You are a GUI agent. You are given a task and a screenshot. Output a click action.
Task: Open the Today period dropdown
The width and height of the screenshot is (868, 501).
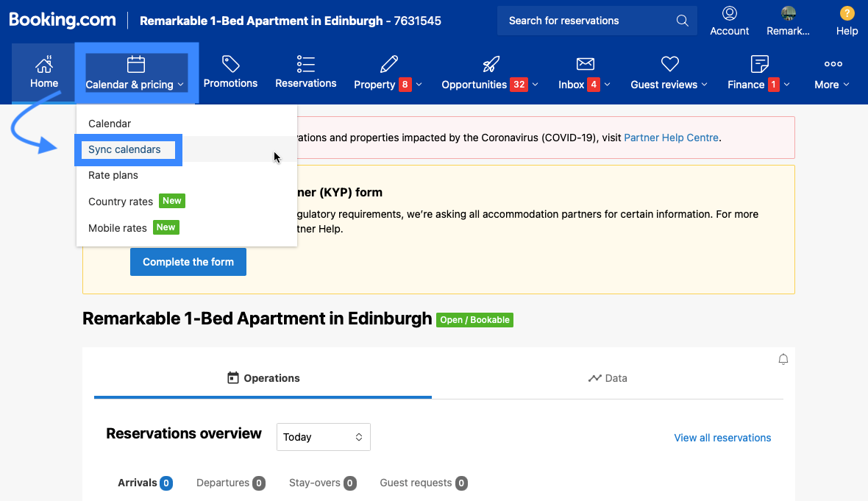[324, 437]
